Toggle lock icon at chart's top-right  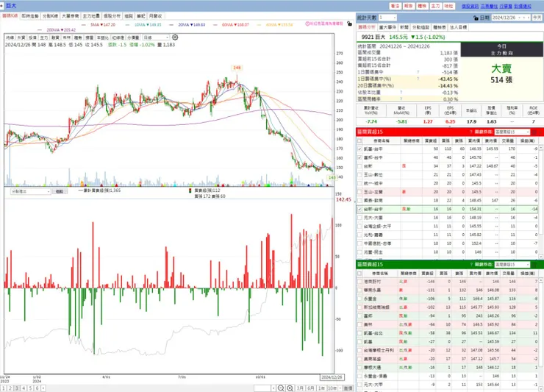349,24
